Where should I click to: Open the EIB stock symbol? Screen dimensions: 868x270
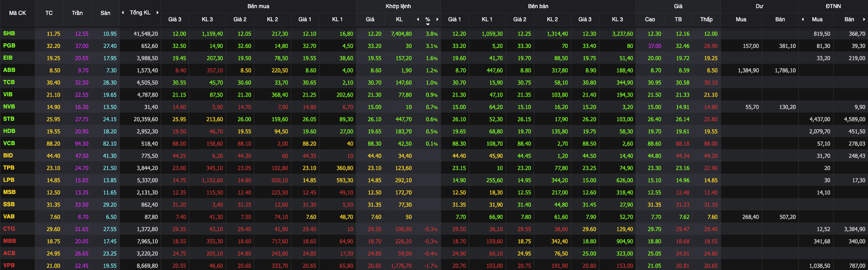(8, 58)
